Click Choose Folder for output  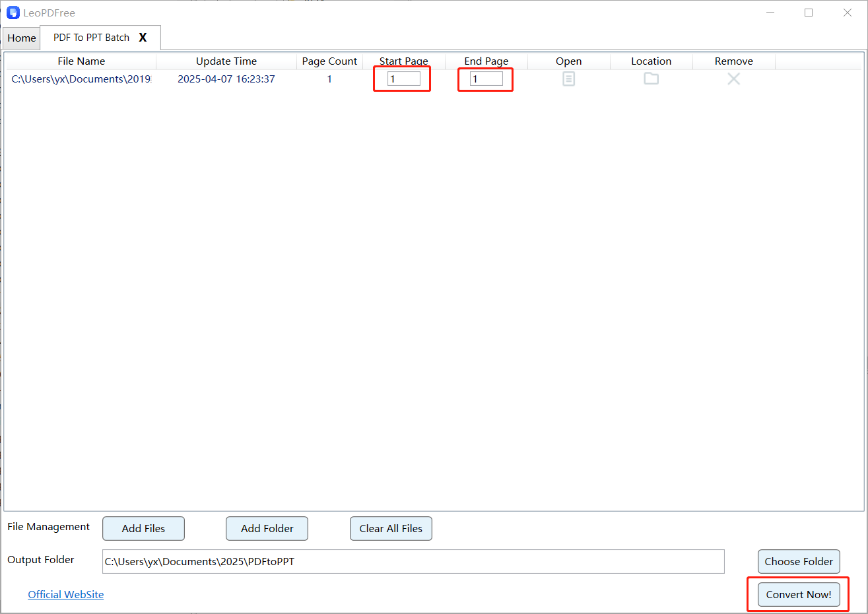pos(799,561)
